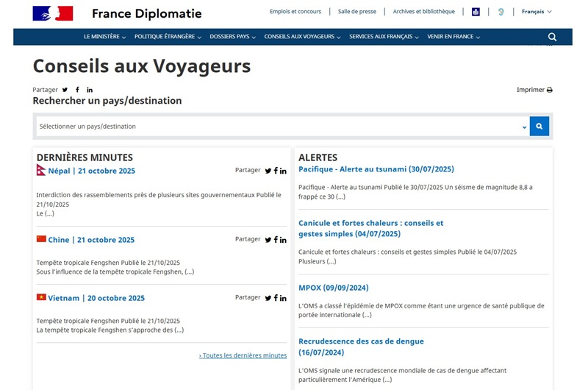588x390 pixels.
Task: Expand the Dossiers Pays menu
Action: tap(233, 37)
